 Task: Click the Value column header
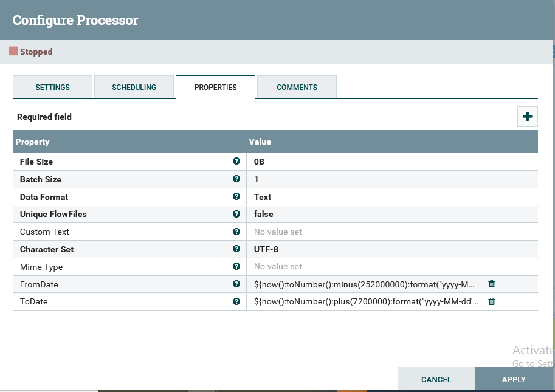click(x=260, y=142)
